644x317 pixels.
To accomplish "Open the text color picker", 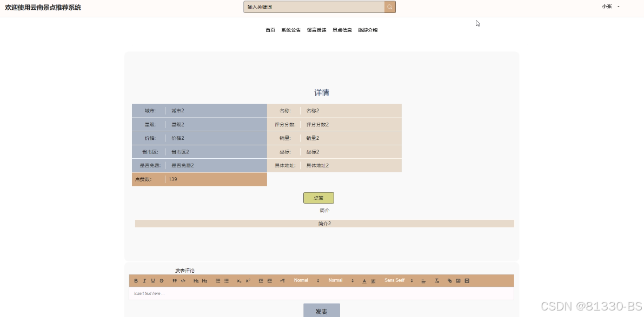I will [364, 281].
